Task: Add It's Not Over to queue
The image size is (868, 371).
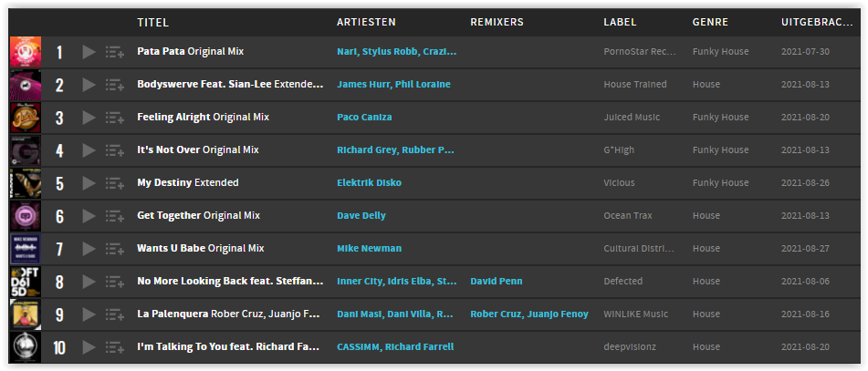Action: 115,150
